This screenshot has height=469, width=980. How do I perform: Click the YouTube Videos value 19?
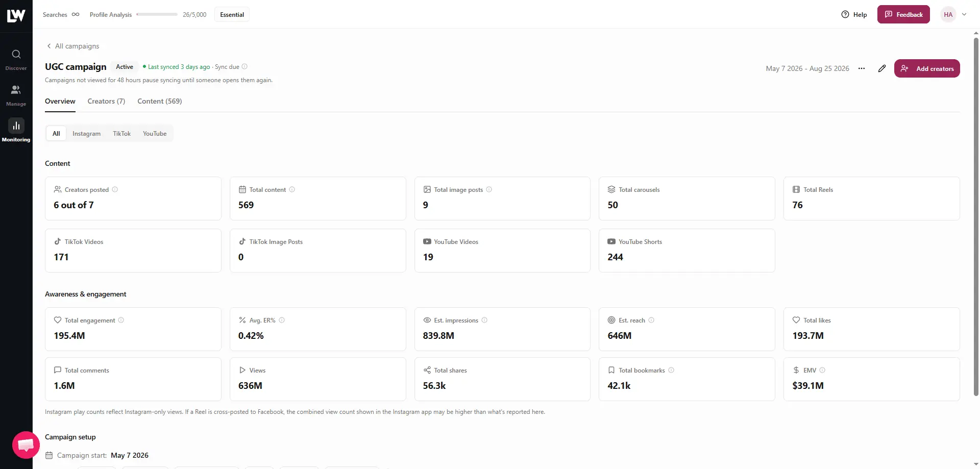[428, 257]
